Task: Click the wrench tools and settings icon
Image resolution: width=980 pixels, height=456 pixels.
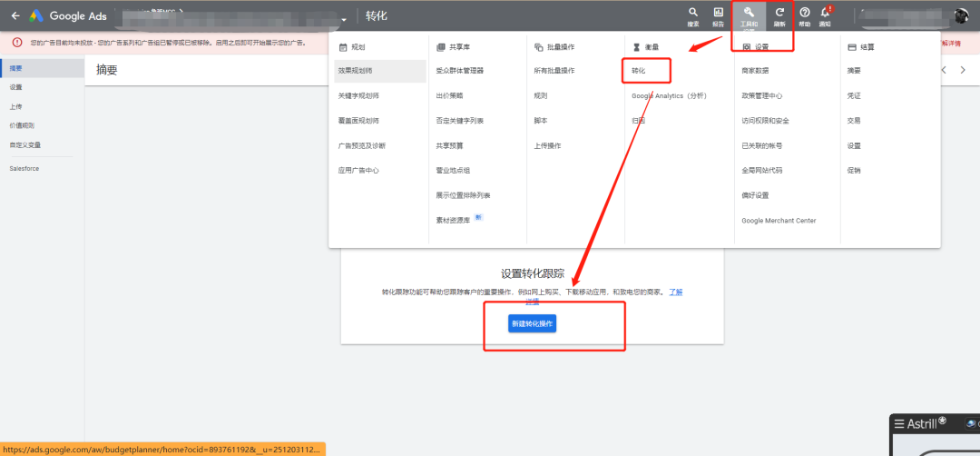Action: pos(749,13)
